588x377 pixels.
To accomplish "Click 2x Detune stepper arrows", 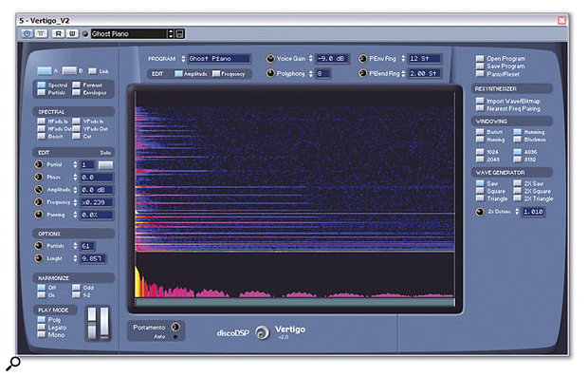I will (517, 212).
